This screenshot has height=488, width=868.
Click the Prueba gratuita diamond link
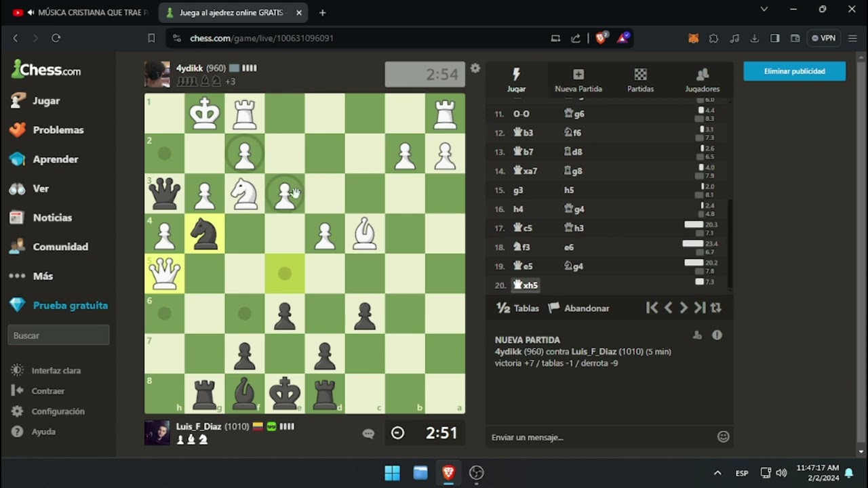click(58, 305)
